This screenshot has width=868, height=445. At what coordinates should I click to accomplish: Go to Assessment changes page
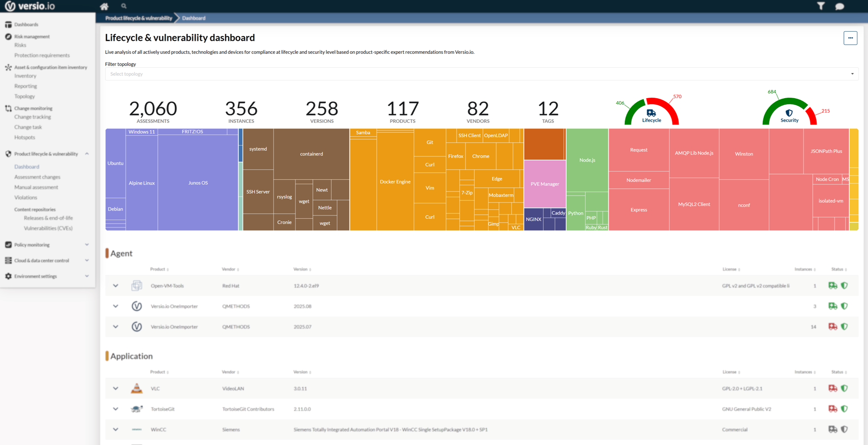[x=37, y=177]
